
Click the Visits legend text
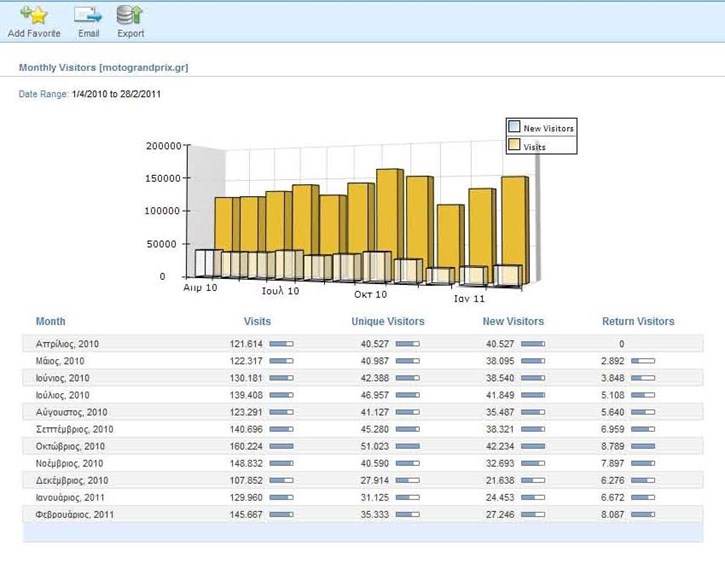[x=535, y=147]
